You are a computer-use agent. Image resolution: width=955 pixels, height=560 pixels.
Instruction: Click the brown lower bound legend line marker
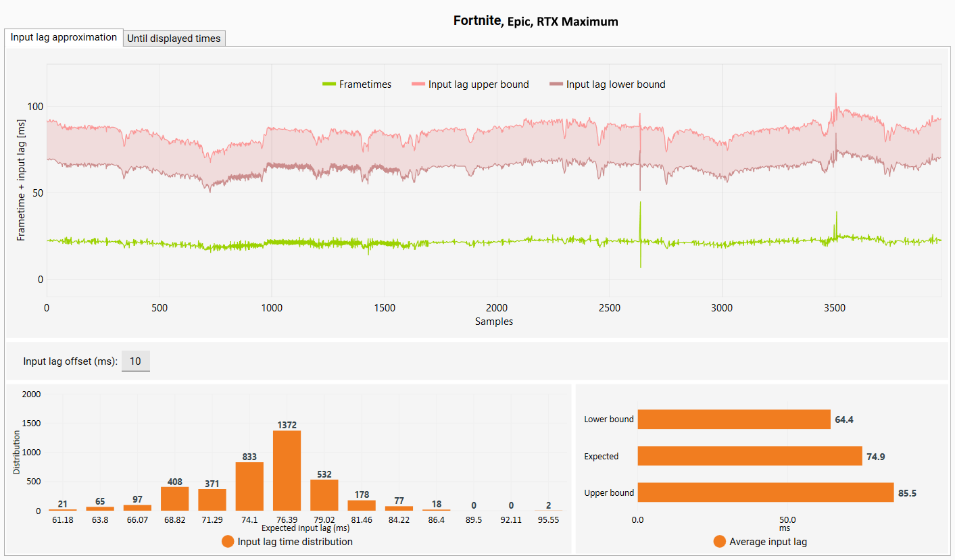point(557,84)
